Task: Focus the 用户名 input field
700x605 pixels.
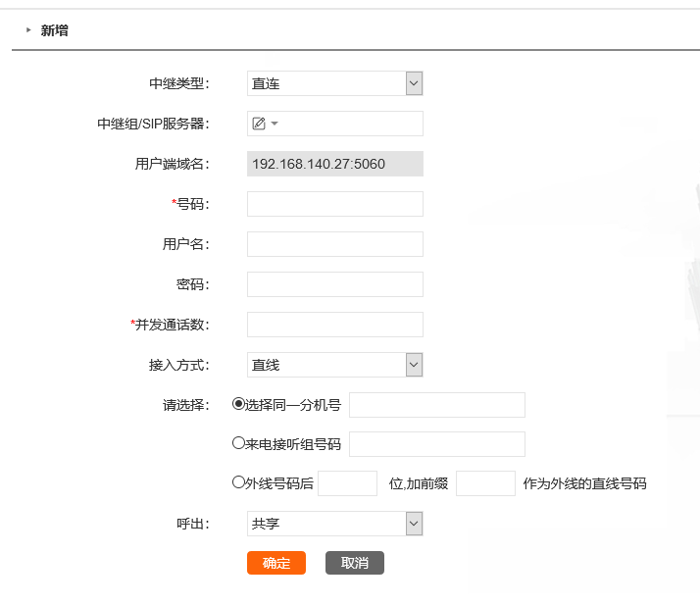Action: click(x=335, y=244)
